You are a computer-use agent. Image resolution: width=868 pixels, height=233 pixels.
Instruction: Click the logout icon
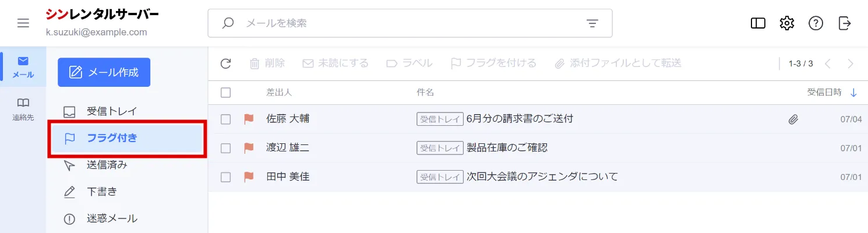pyautogui.click(x=845, y=23)
